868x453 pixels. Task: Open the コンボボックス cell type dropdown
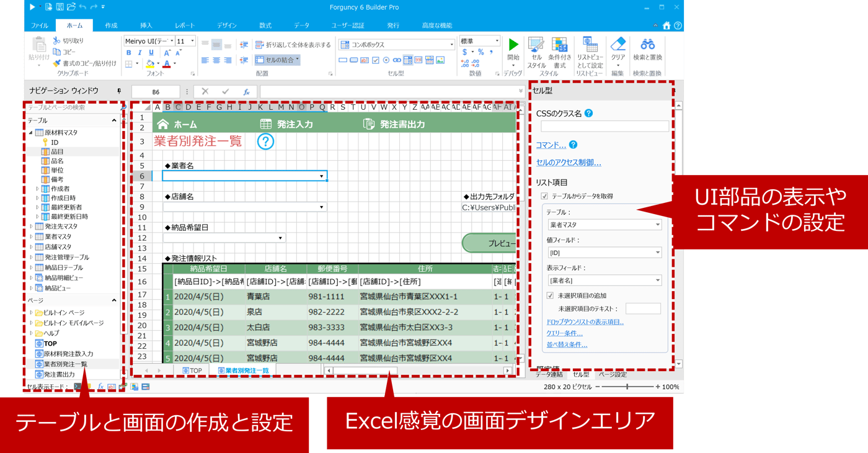click(x=452, y=45)
